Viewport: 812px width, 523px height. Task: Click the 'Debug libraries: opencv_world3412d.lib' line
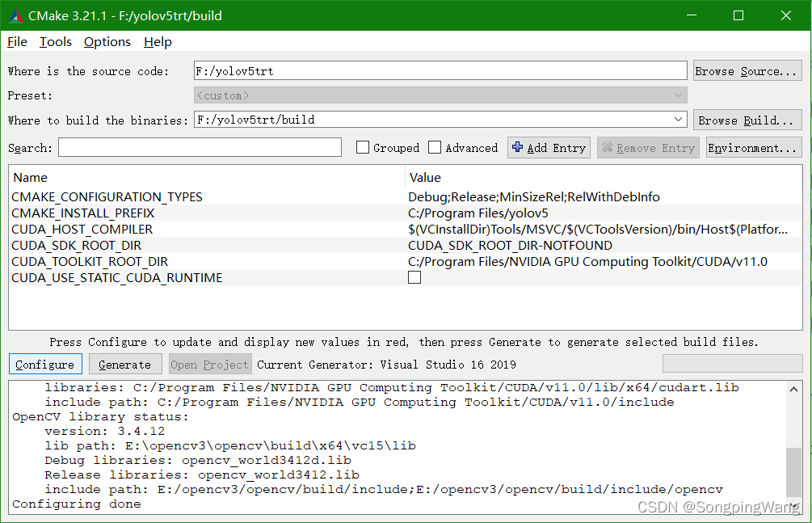198,460
